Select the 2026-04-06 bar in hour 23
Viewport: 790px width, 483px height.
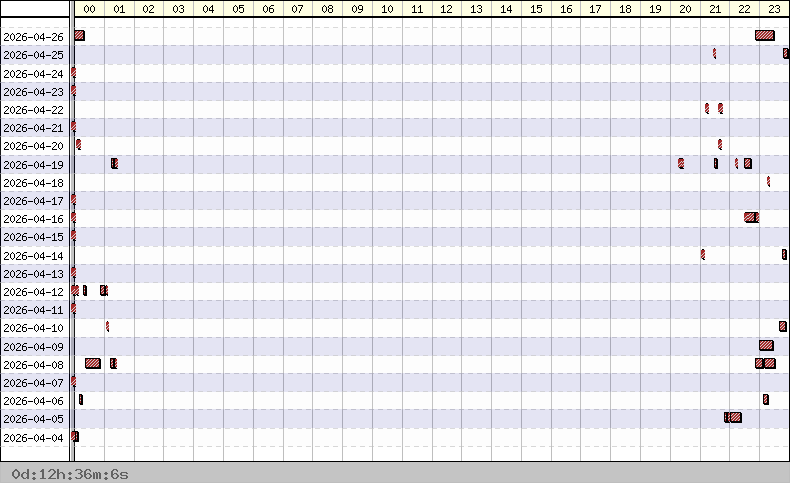point(765,399)
